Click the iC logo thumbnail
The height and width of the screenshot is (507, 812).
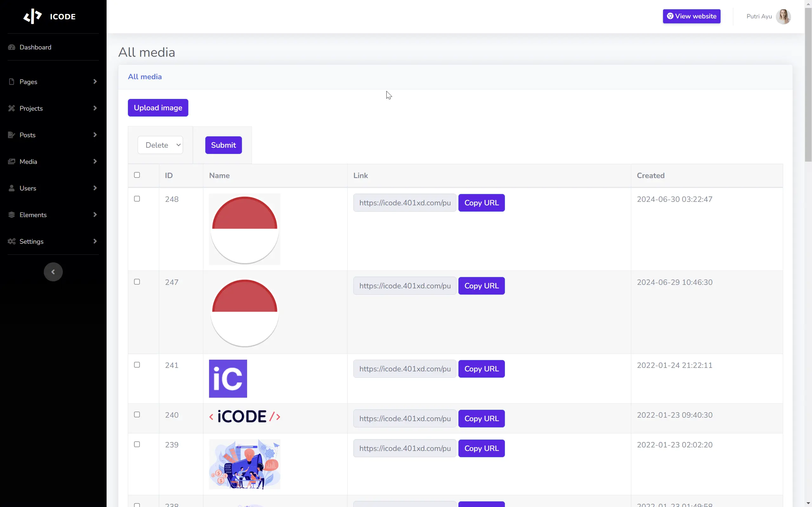point(228,379)
